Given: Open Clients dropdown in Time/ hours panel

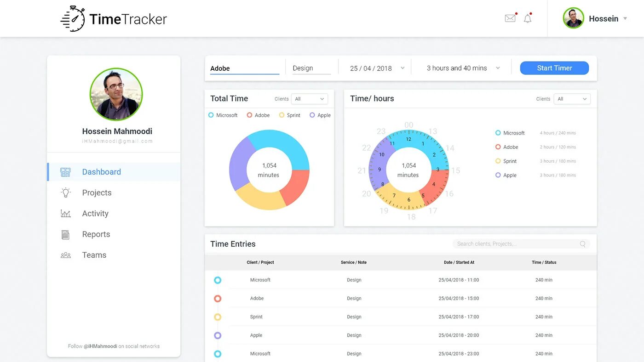Looking at the screenshot, I should tap(572, 99).
